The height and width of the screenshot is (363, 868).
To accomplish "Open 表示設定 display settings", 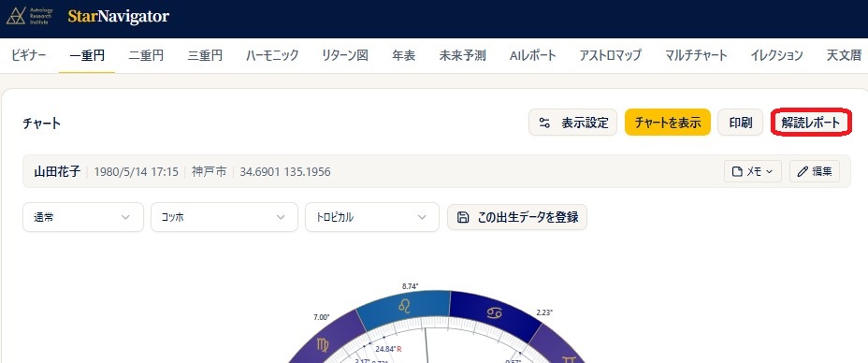I will click(573, 123).
